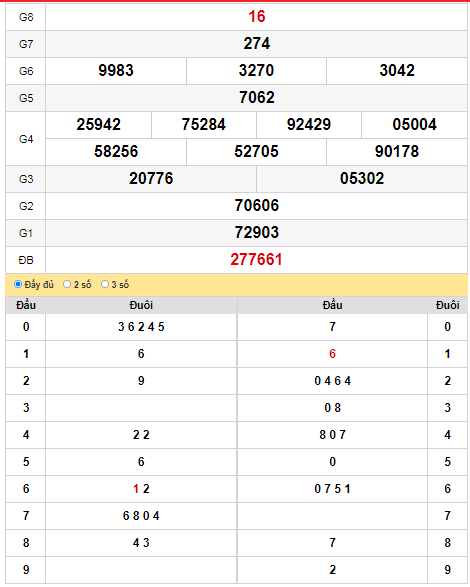The width and height of the screenshot is (470, 587).
Task: Click the left 'Đầu' column header
Action: 26,305
